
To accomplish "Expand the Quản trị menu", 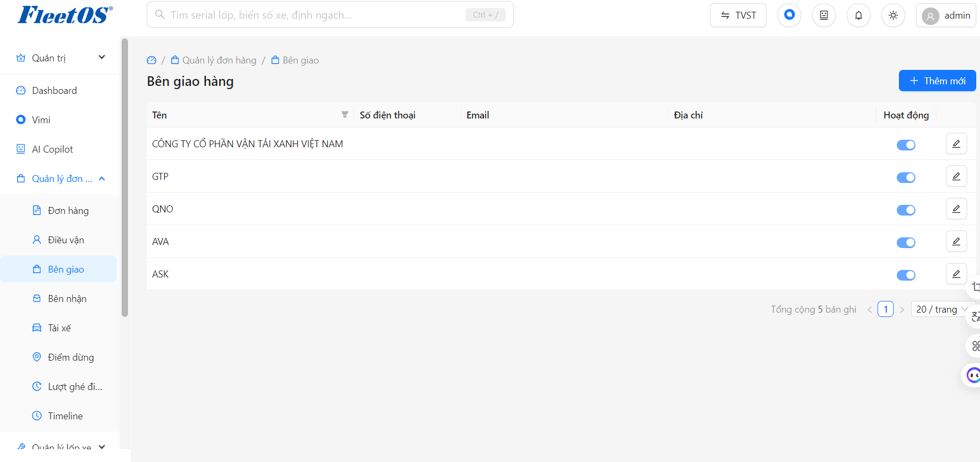I will pyautogui.click(x=60, y=58).
